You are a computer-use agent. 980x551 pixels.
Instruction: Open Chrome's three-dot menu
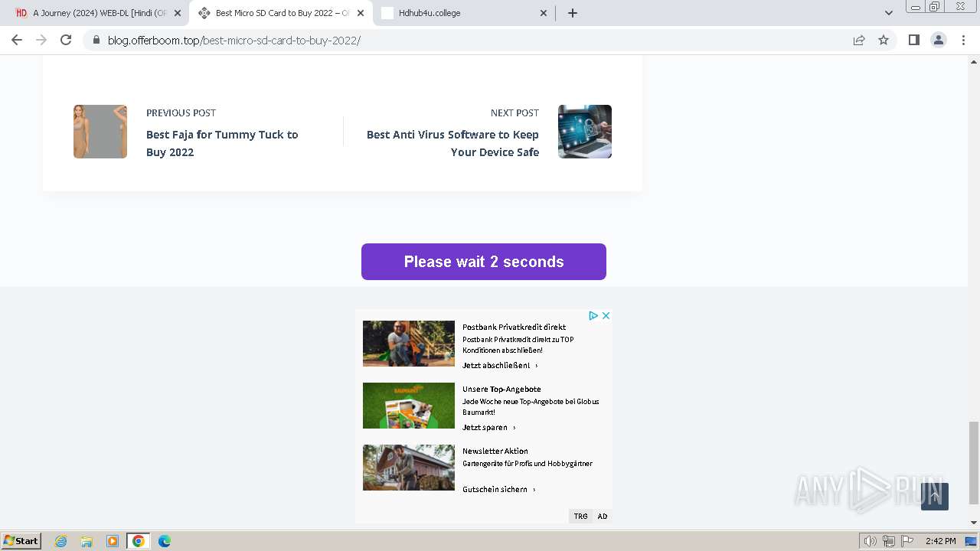[x=963, y=40]
